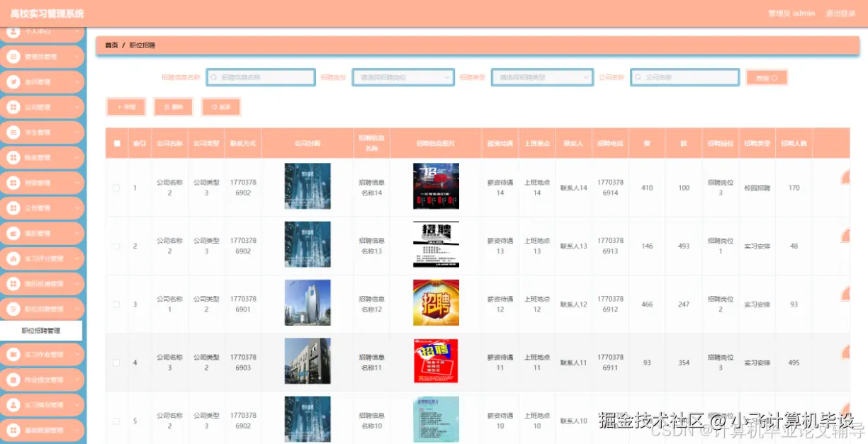This screenshot has width=868, height=444.
Task: Collapse 职位招聘管理 via its chevron
Action: [x=77, y=309]
